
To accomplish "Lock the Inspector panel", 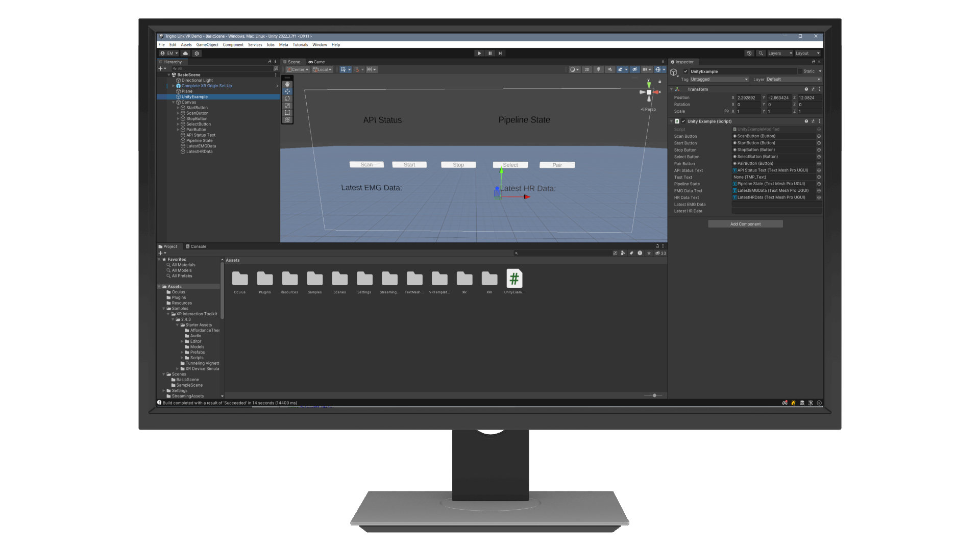I will [814, 62].
